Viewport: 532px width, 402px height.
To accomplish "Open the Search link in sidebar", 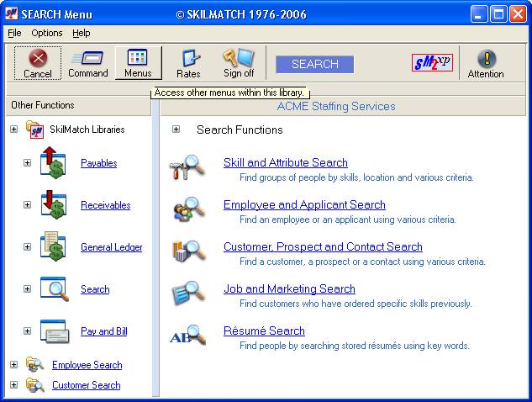I will (x=95, y=289).
